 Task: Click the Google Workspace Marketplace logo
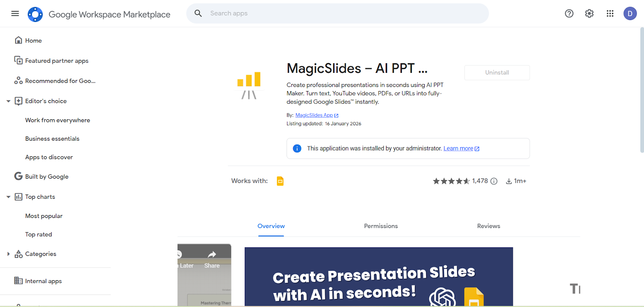[x=35, y=14]
